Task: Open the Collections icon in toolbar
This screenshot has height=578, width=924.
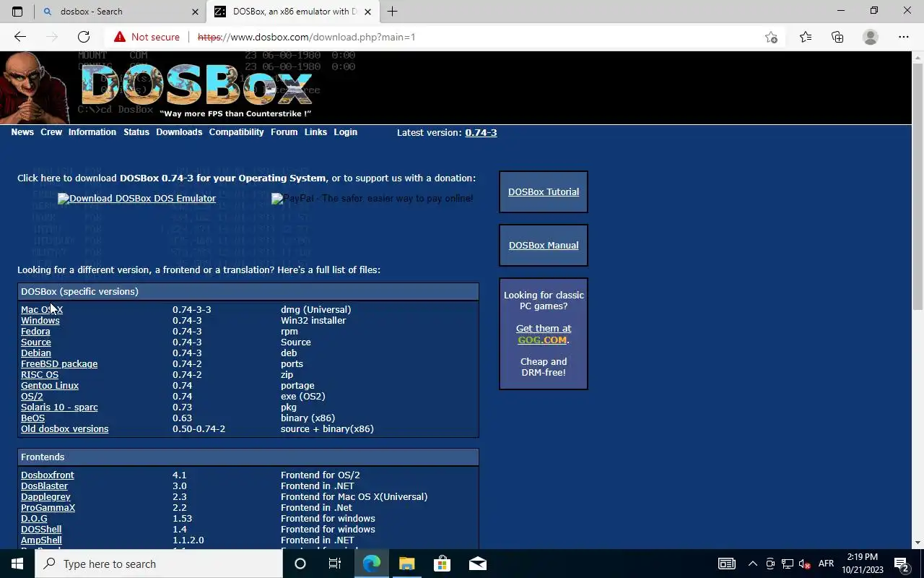Action: coord(837,37)
